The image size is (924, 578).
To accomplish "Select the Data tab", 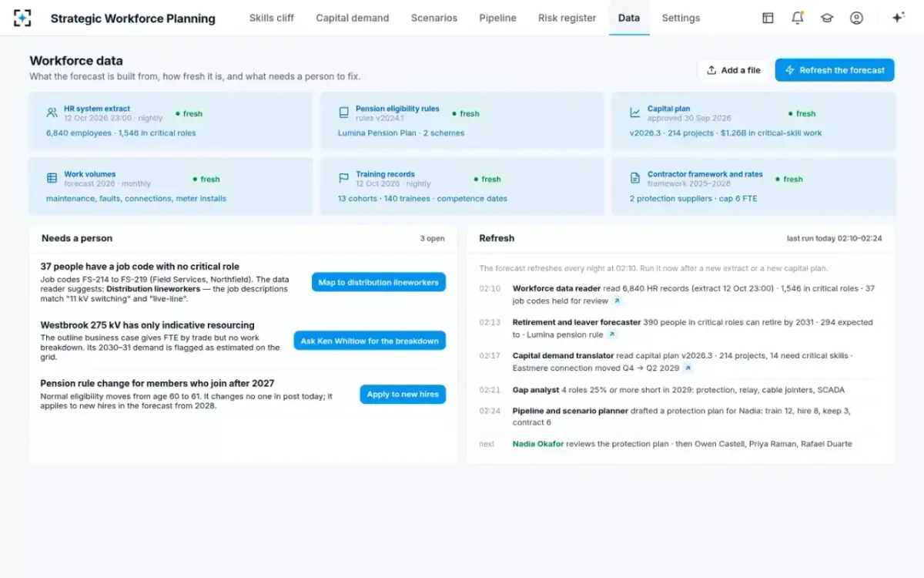I will coord(629,18).
